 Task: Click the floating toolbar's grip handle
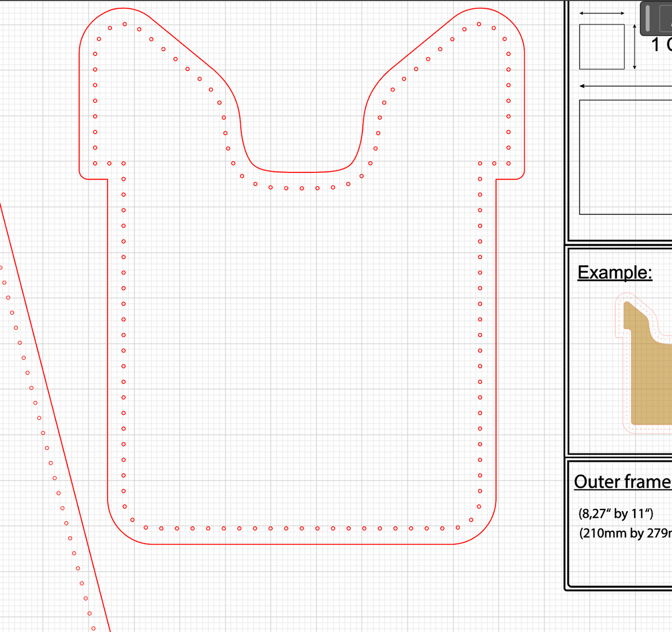click(648, 18)
